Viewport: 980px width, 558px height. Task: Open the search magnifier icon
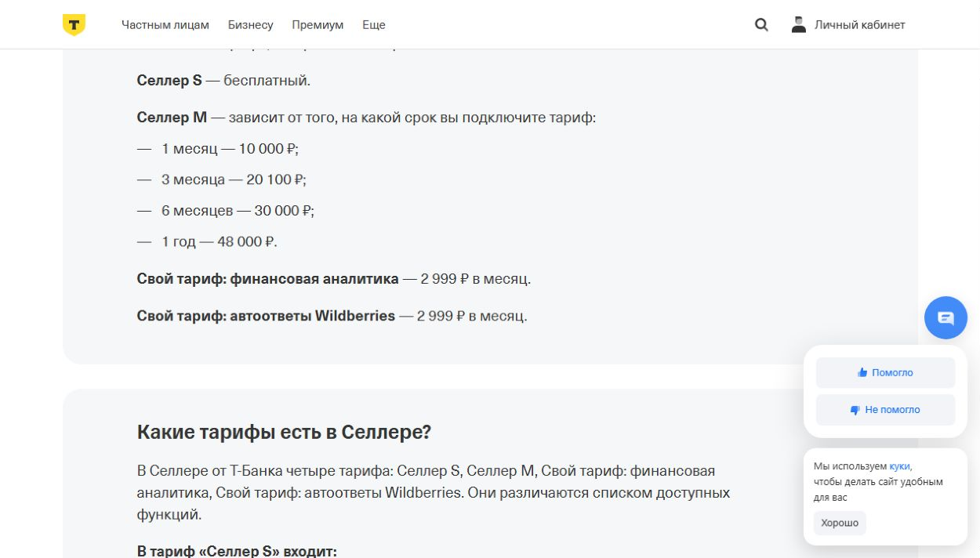(761, 25)
